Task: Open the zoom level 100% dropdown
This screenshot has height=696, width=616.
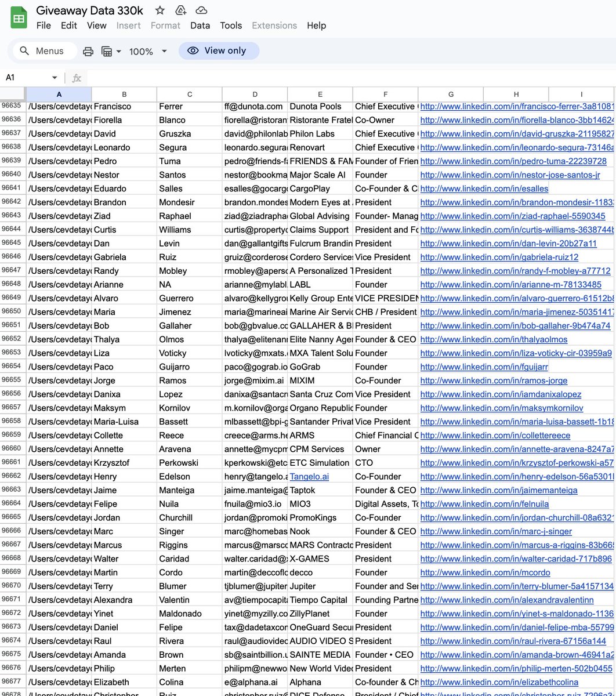Action: (x=147, y=51)
